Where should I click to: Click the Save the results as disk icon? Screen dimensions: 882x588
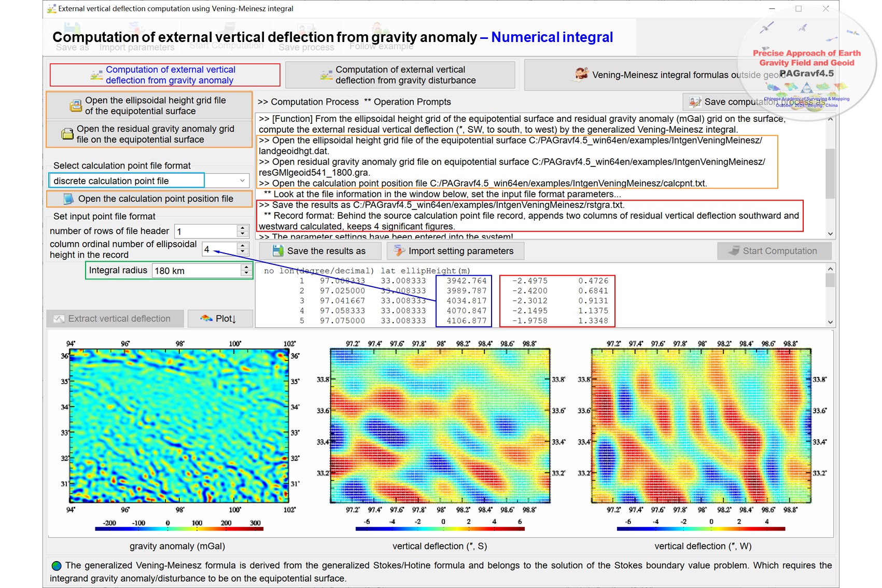tap(278, 251)
